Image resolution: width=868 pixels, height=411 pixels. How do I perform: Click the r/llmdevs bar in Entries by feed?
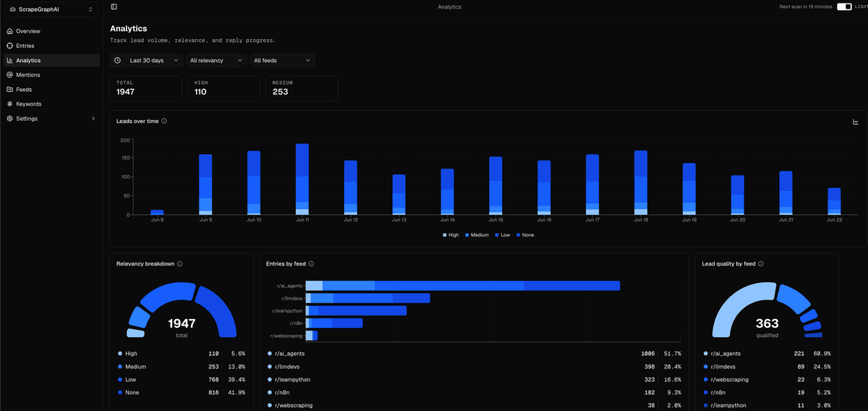click(368, 298)
